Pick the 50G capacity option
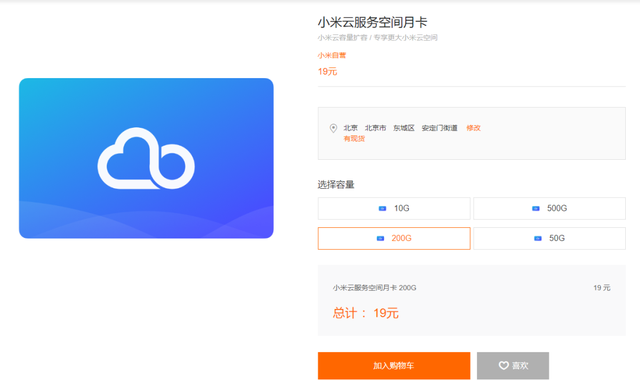The width and height of the screenshot is (640, 380). point(549,238)
